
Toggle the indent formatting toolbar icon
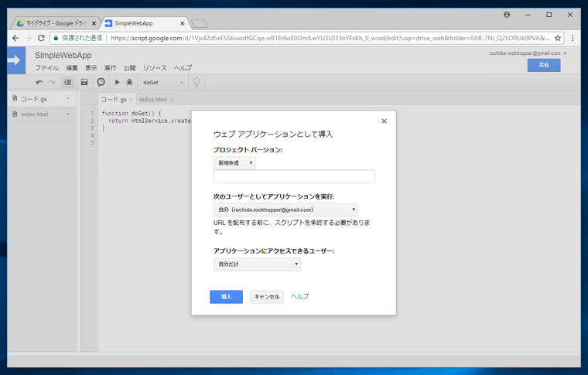(68, 83)
